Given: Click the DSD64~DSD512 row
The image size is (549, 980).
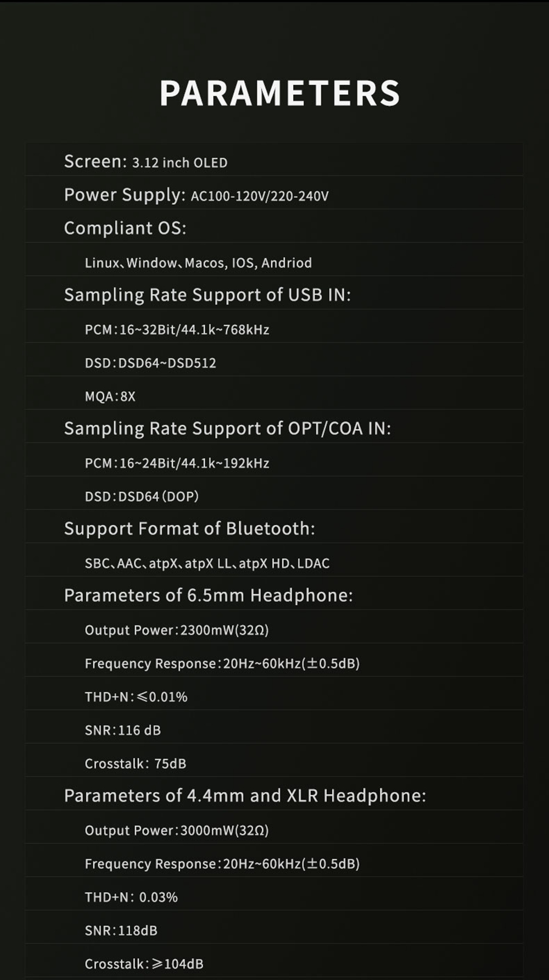Looking at the screenshot, I should click(150, 363).
